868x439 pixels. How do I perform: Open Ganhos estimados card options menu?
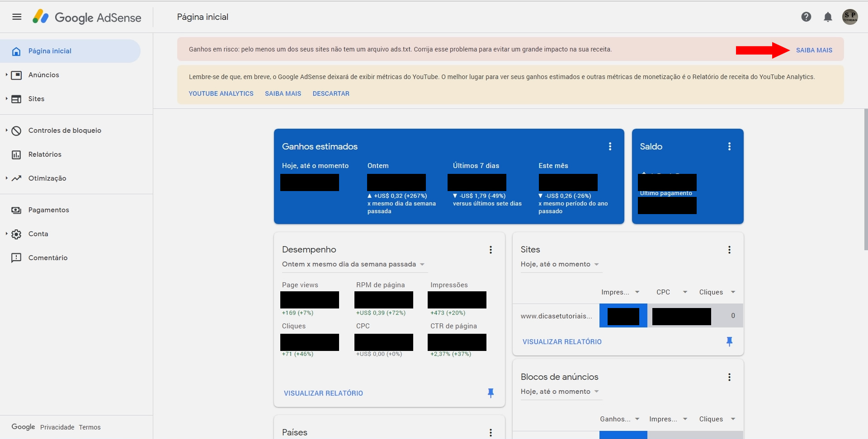[610, 146]
